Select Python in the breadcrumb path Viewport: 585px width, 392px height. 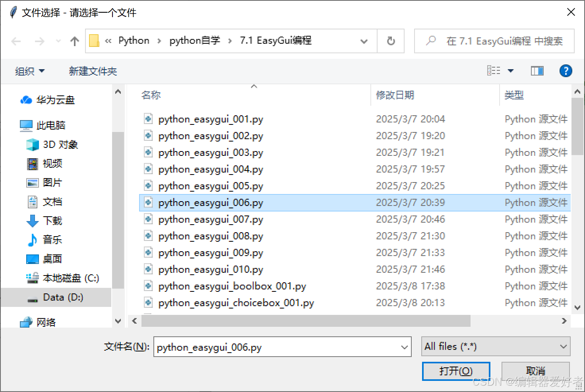[x=134, y=40]
